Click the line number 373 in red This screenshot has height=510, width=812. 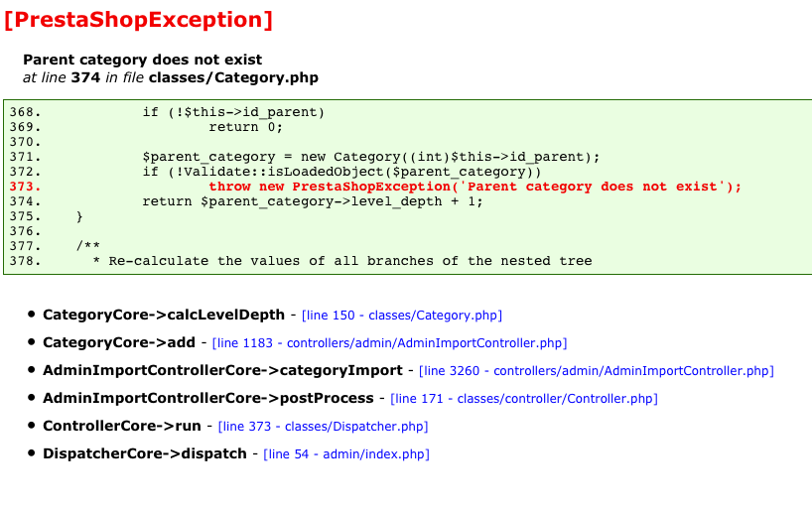point(25,187)
